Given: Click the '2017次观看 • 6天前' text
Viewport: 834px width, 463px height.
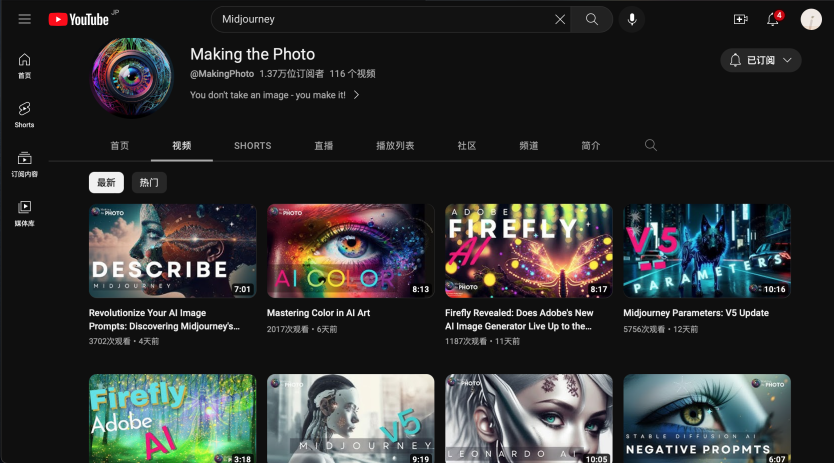Looking at the screenshot, I should pyautogui.click(x=302, y=329).
